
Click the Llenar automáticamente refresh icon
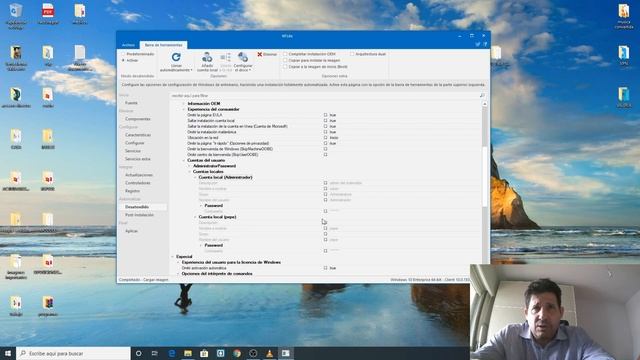176,57
